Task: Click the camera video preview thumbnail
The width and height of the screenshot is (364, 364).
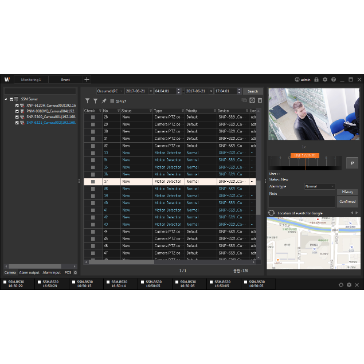Action: (x=314, y=114)
